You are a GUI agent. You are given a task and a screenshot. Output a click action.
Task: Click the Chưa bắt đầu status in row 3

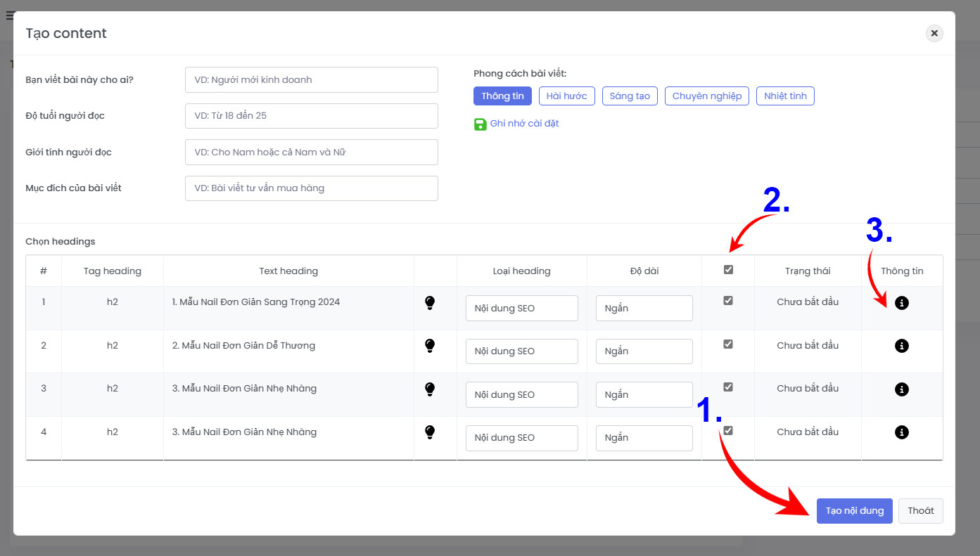coord(808,389)
